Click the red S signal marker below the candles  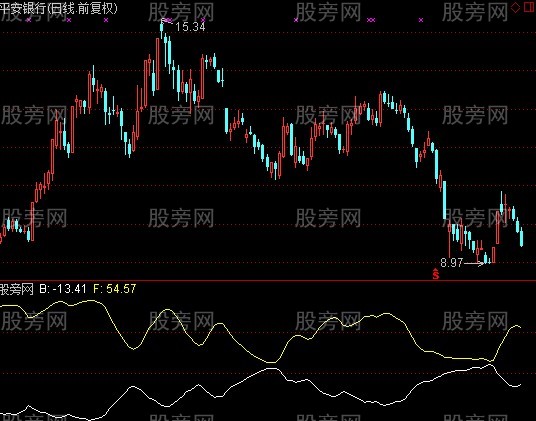pyautogui.click(x=436, y=274)
